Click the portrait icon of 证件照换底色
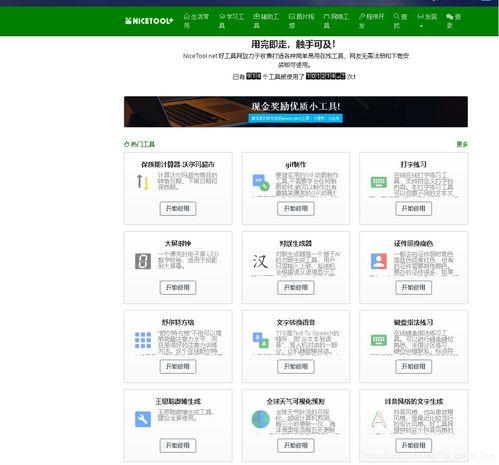This screenshot has height=465, width=499. (379, 261)
